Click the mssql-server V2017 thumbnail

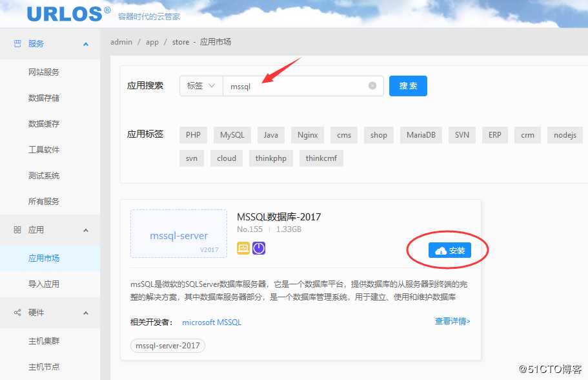[x=179, y=233]
